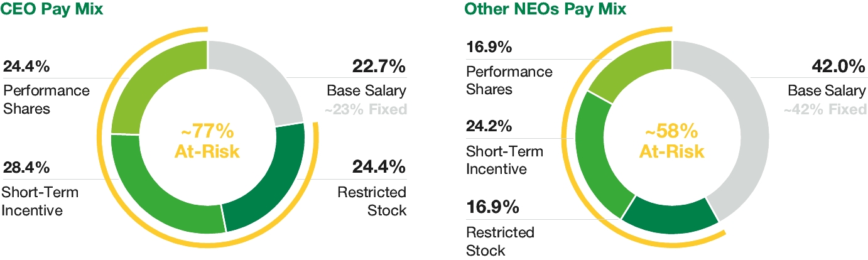
Task: Click the 22.7% Base Salary value
Action: point(376,67)
